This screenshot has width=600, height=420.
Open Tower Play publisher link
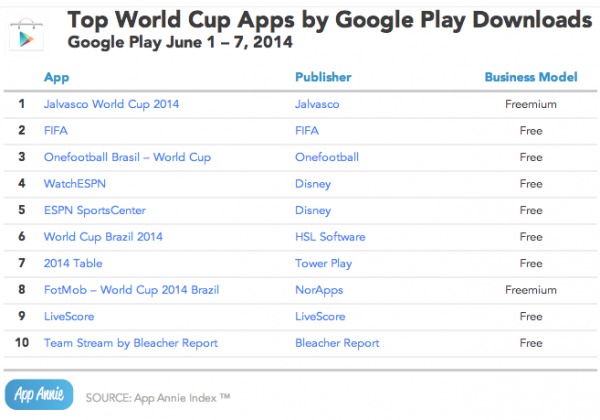click(x=324, y=264)
